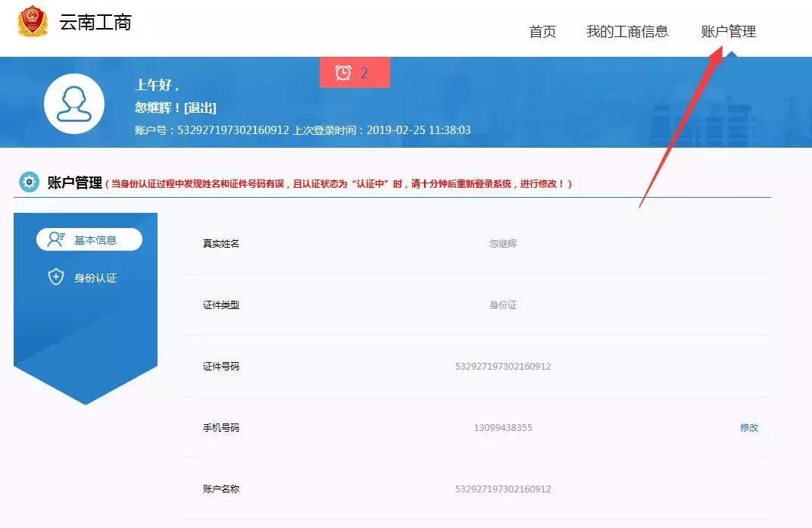Open 账户管理 navigation item
812x528 pixels.
tap(728, 32)
